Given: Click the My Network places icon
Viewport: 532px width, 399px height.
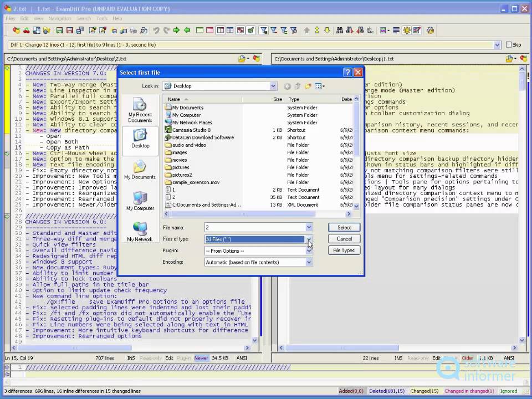Looking at the screenshot, I should coord(140,231).
